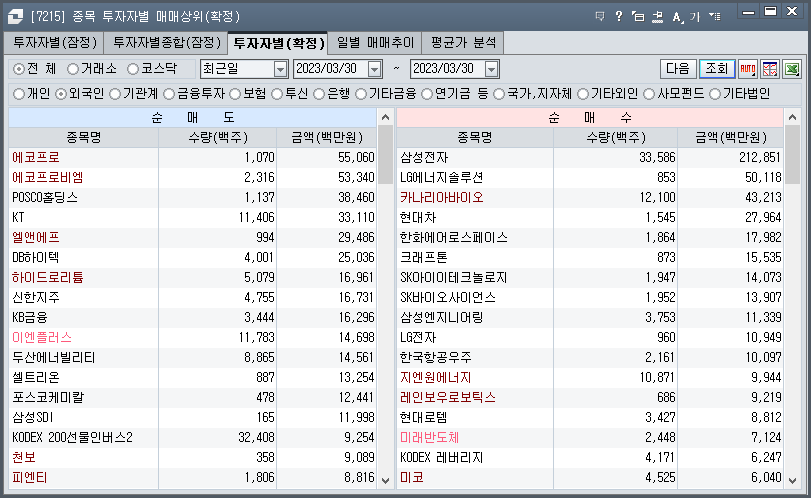Click the 다음 button

(678, 69)
